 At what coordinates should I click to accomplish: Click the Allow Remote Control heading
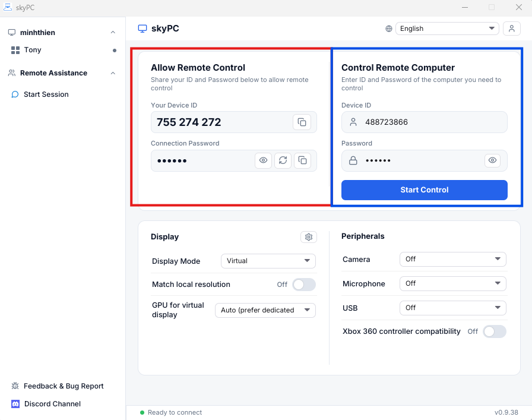point(198,68)
